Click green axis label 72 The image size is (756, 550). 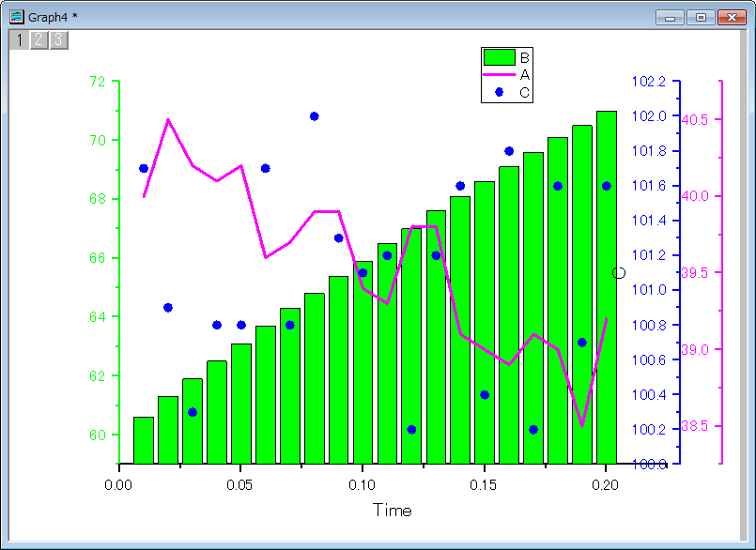pyautogui.click(x=98, y=81)
